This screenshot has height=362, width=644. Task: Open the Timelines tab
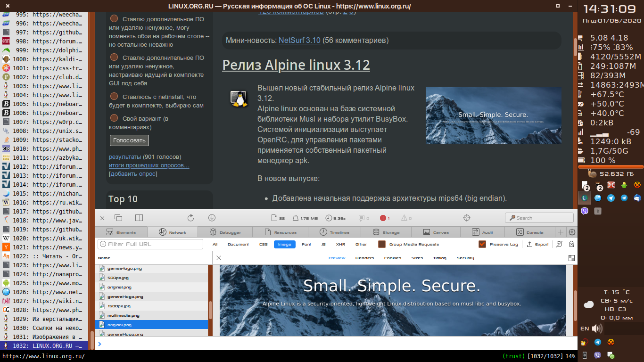pyautogui.click(x=334, y=232)
